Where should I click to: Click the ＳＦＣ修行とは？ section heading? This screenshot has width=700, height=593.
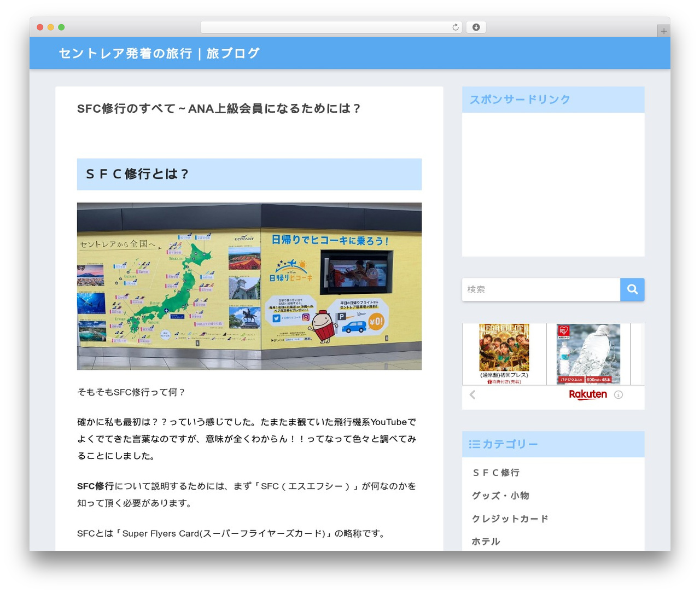(249, 175)
